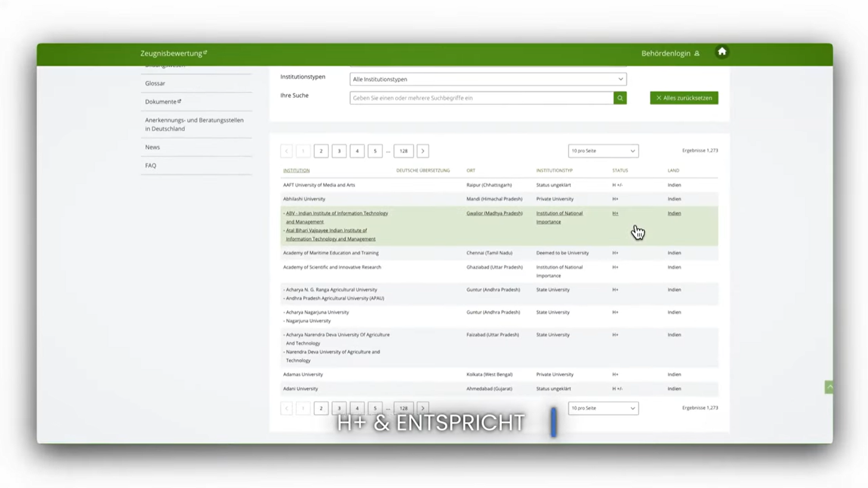Open Anerkennungs- und Beratungsstellen sidebar item
This screenshot has width=868, height=488.
(x=194, y=124)
